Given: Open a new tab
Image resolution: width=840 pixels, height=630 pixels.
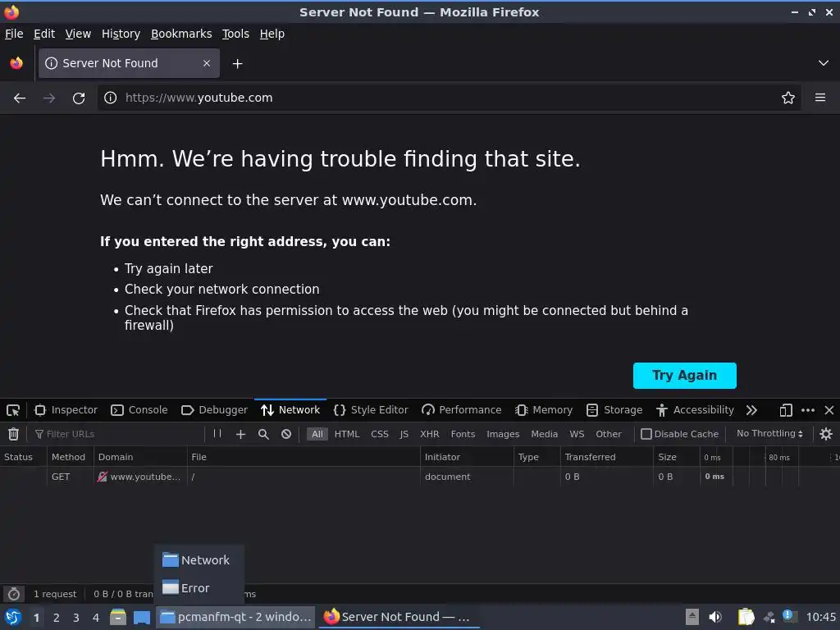Looking at the screenshot, I should click(x=237, y=64).
